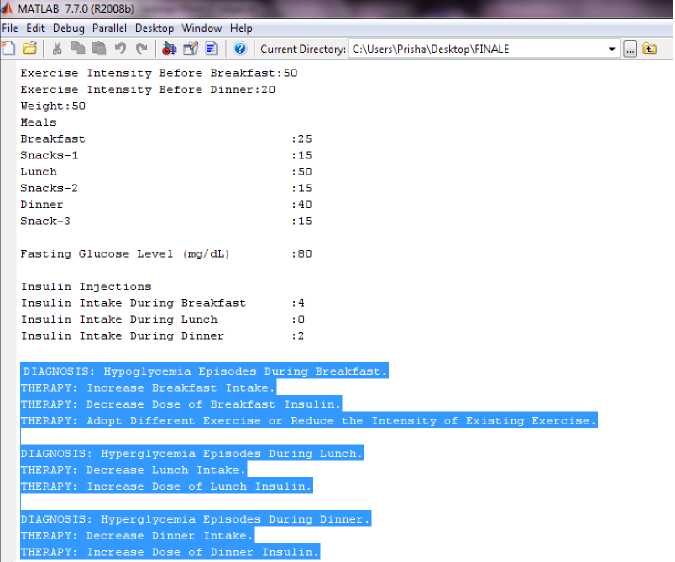Click the fasting glucose value ':80'
675x562 pixels.
click(302, 254)
